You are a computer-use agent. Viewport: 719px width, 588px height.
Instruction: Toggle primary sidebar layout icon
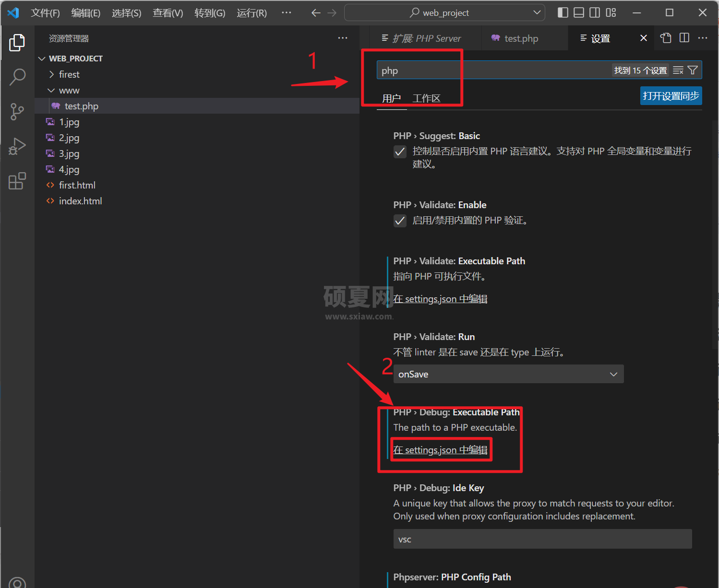click(563, 13)
